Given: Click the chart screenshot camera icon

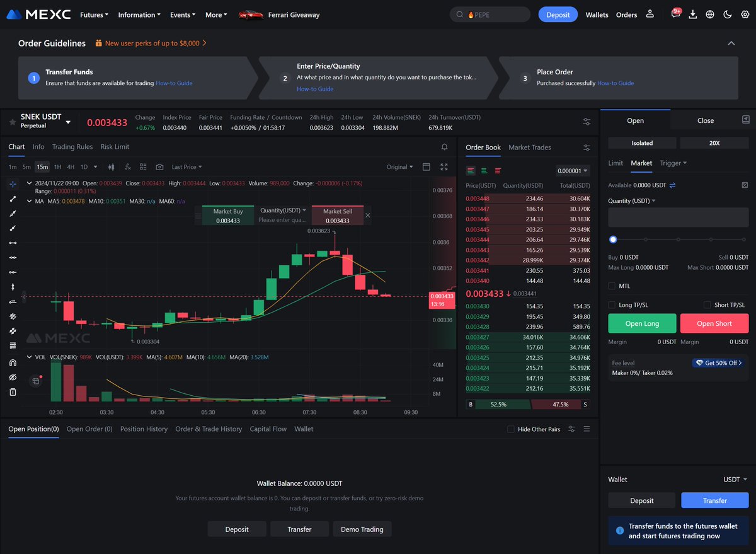Looking at the screenshot, I should 159,167.
